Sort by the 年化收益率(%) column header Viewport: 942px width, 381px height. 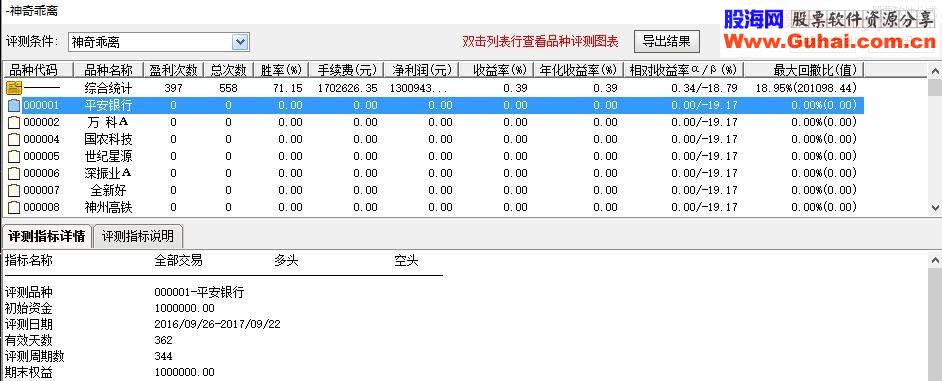pos(579,70)
